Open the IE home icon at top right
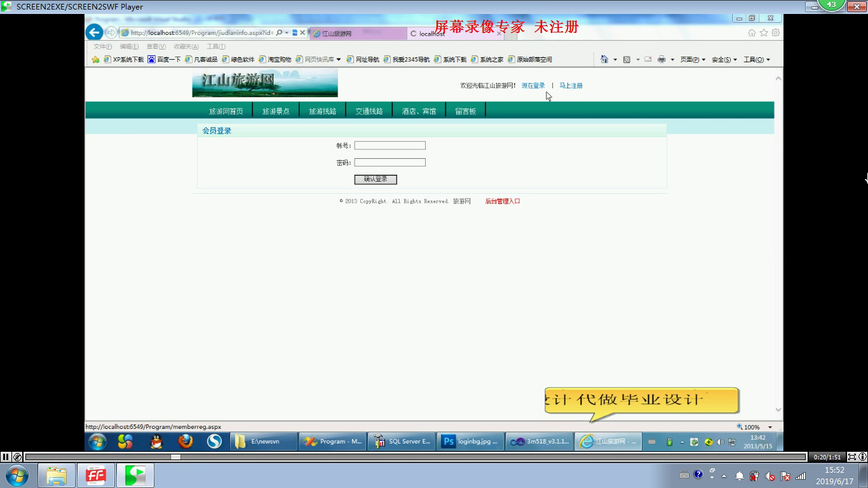The width and height of the screenshot is (868, 488). click(x=752, y=32)
